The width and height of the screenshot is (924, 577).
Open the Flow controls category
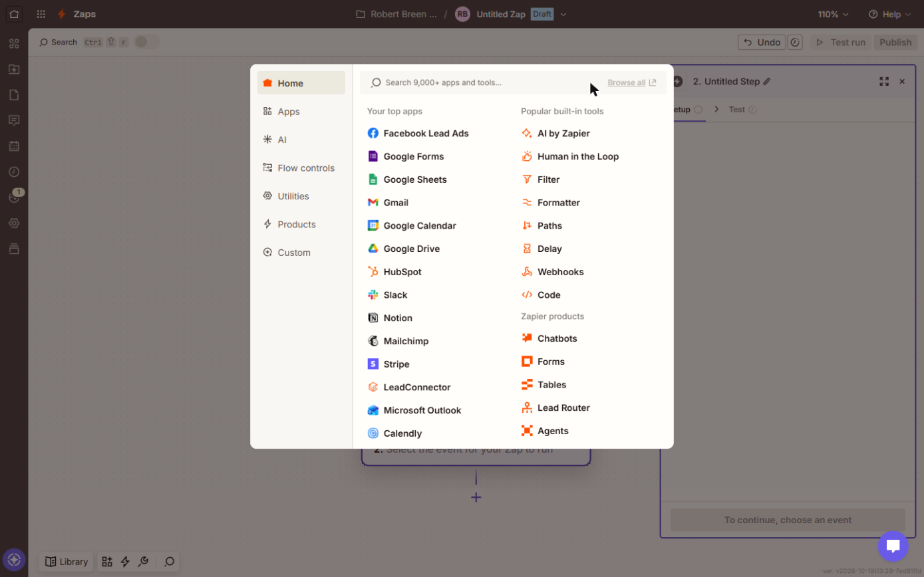[301, 168]
